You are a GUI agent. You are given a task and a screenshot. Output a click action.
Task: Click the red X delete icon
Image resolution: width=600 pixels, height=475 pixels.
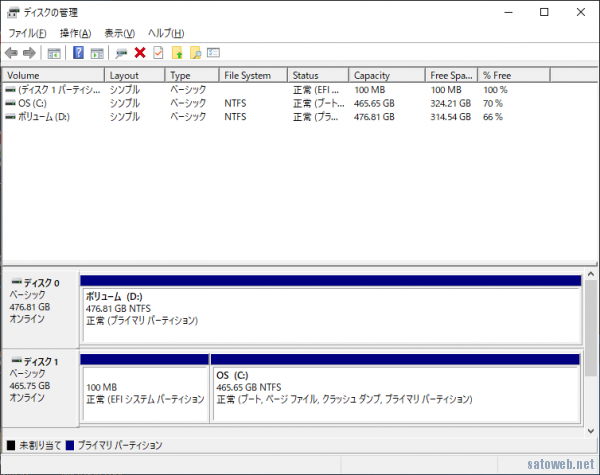[x=140, y=53]
